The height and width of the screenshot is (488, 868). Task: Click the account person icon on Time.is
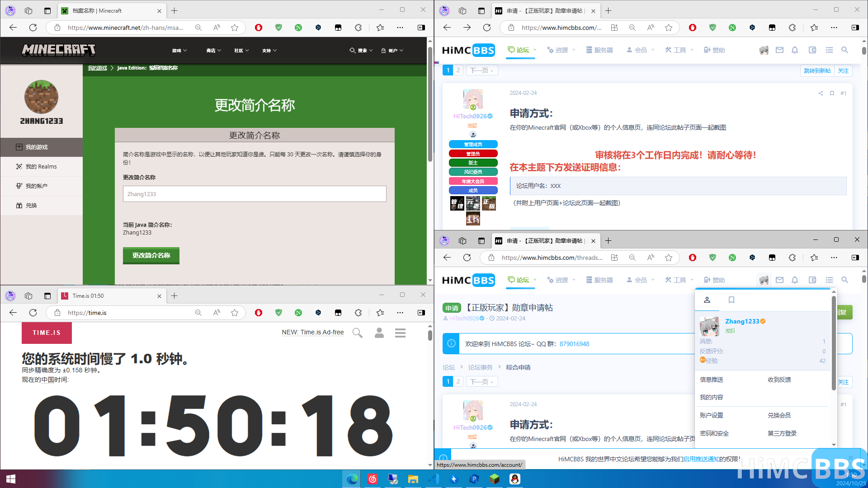tap(379, 333)
